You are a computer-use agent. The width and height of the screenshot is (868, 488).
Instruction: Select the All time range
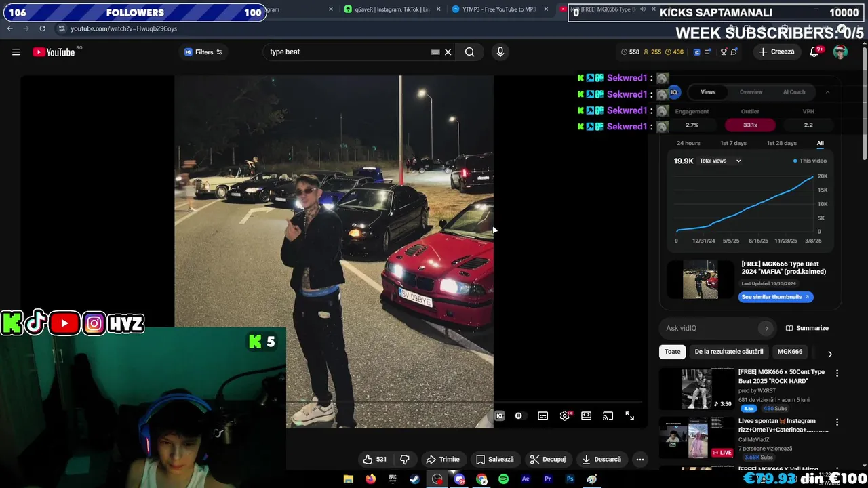tap(820, 143)
